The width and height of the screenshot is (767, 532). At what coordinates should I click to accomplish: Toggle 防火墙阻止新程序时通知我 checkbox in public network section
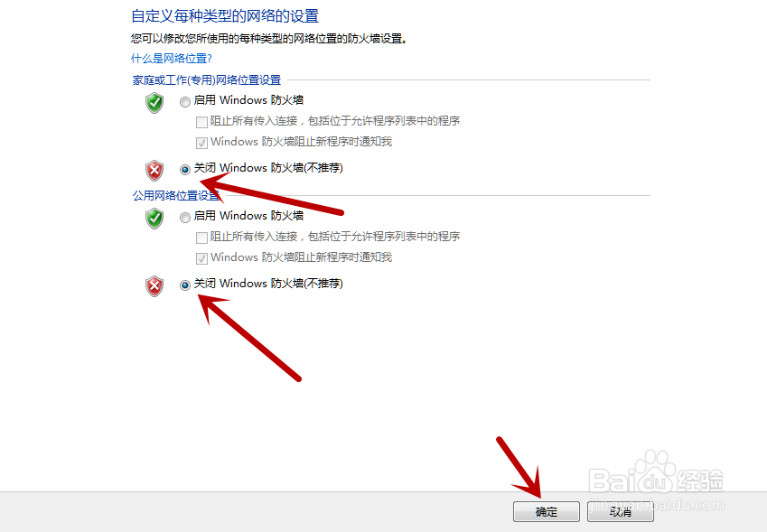(201, 258)
